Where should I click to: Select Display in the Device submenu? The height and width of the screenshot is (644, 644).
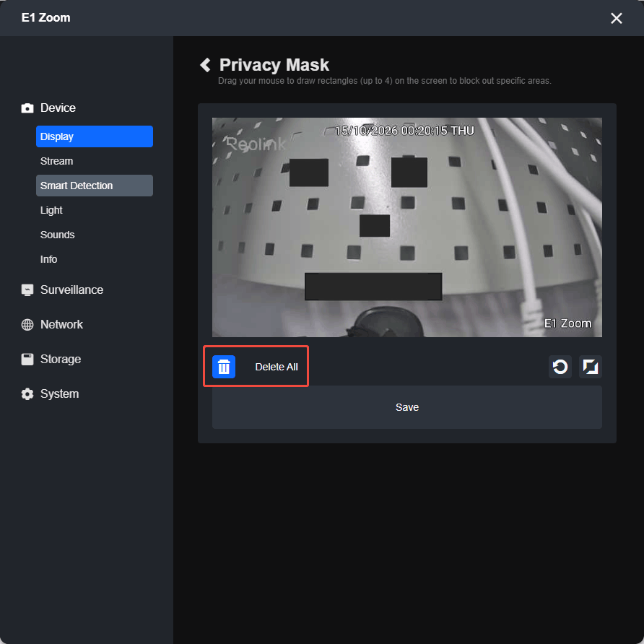tap(95, 136)
